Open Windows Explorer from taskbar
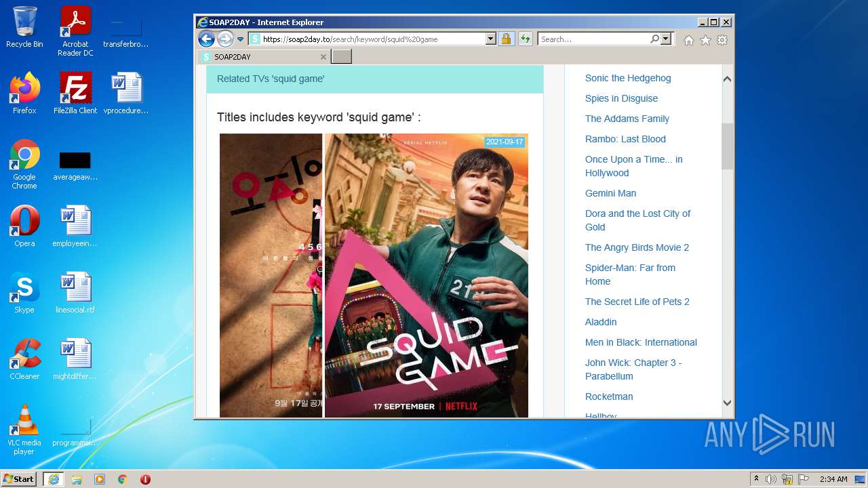The height and width of the screenshot is (488, 868). tap(77, 479)
